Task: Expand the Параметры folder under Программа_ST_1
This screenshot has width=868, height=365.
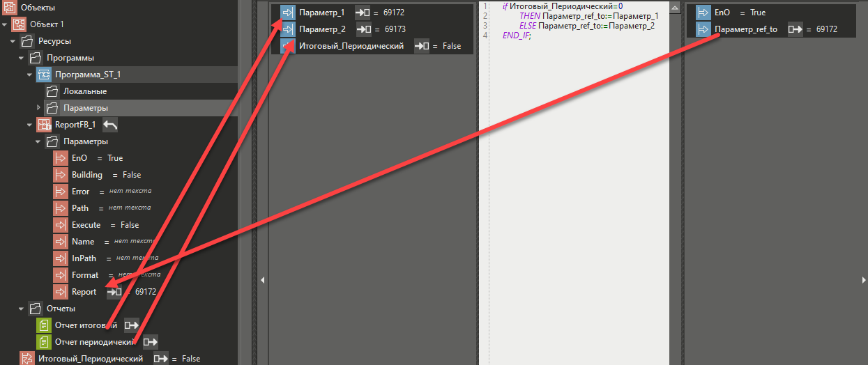Action: click(38, 108)
